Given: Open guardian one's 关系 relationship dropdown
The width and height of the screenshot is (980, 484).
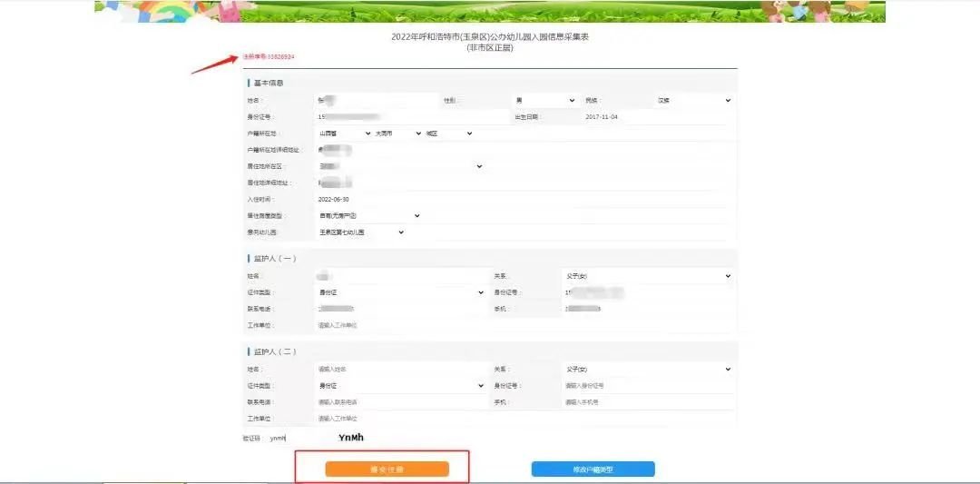Looking at the screenshot, I should (x=647, y=276).
